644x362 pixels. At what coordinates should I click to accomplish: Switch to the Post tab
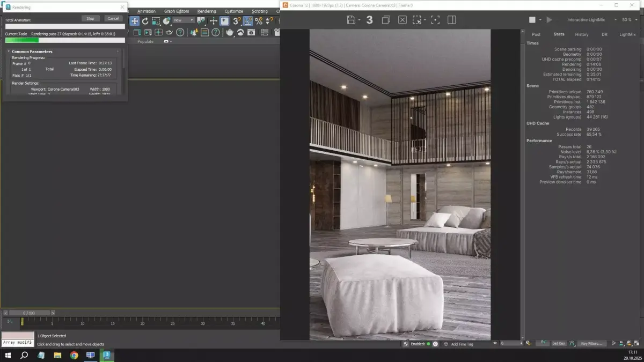(x=536, y=34)
